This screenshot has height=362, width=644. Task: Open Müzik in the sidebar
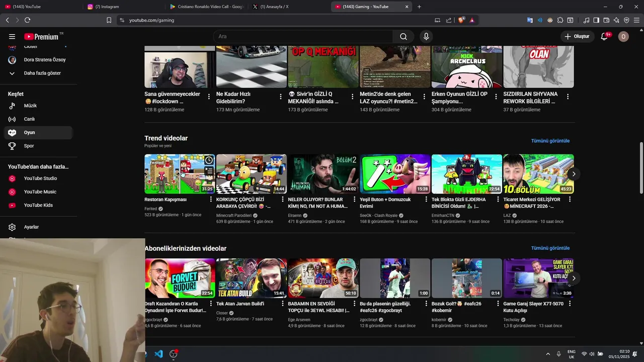[38, 106]
